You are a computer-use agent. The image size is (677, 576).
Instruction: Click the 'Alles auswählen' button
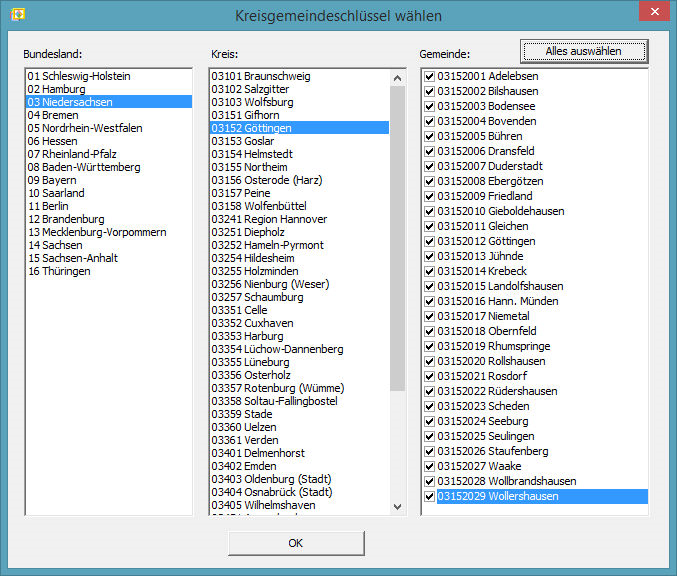pyautogui.click(x=583, y=51)
